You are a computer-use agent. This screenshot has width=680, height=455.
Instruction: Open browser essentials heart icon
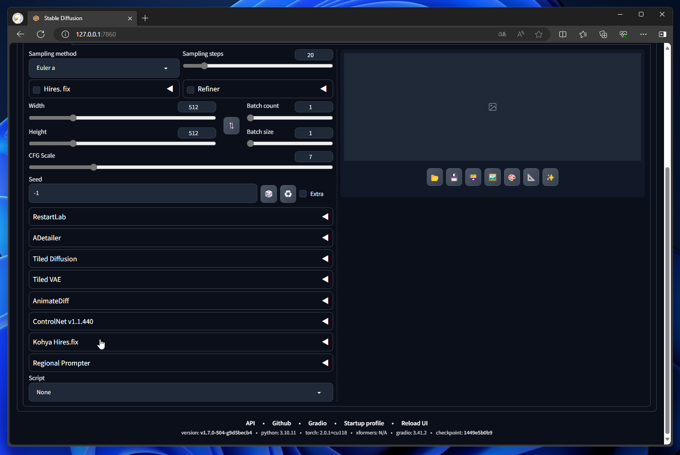(x=623, y=34)
